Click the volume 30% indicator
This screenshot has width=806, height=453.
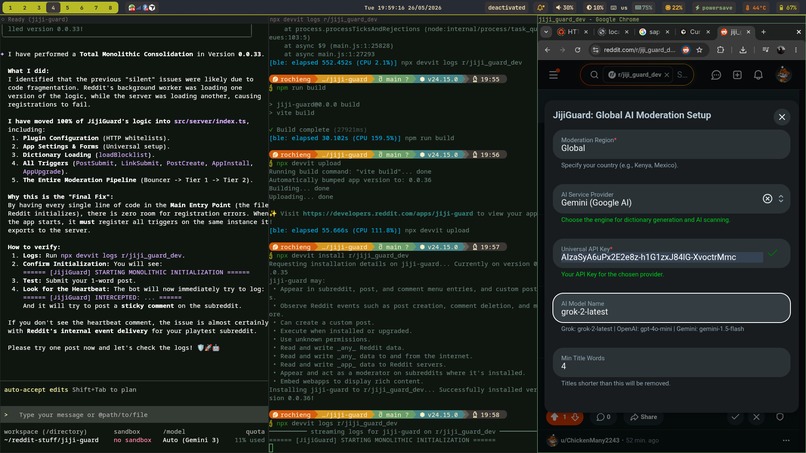pos(564,8)
